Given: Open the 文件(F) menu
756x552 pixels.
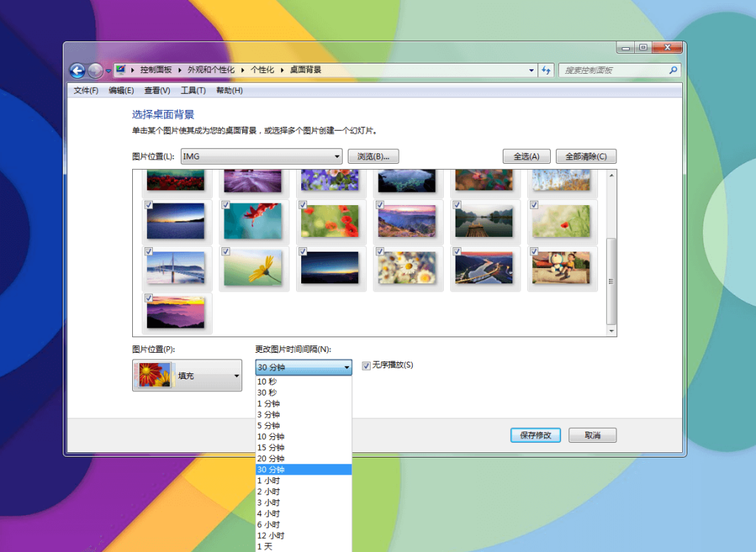Looking at the screenshot, I should [86, 90].
